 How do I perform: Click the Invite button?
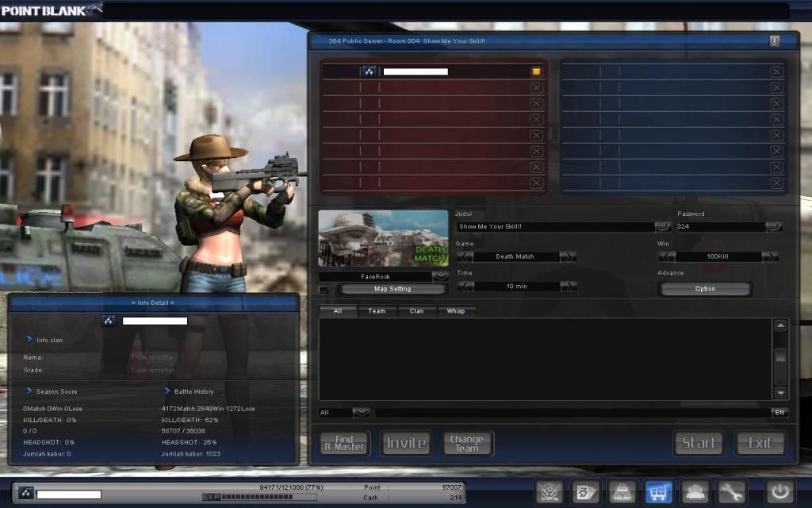[406, 443]
